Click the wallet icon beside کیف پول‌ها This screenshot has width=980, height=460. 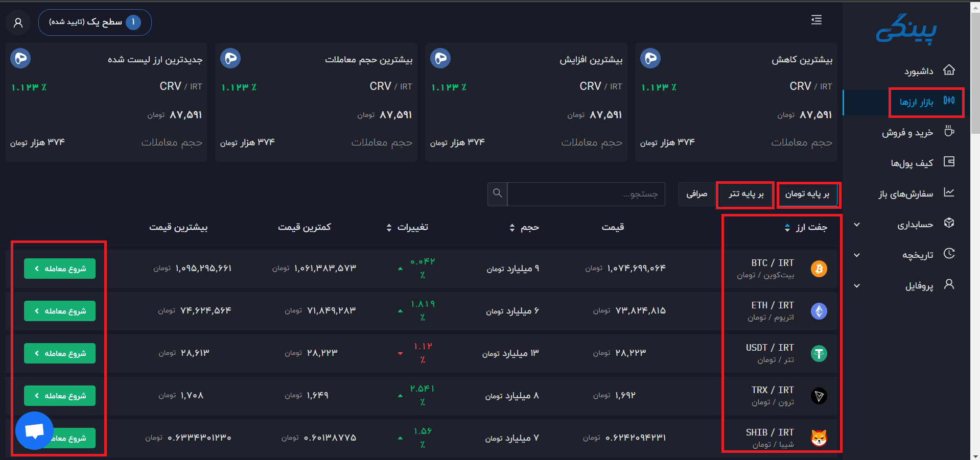(x=949, y=162)
